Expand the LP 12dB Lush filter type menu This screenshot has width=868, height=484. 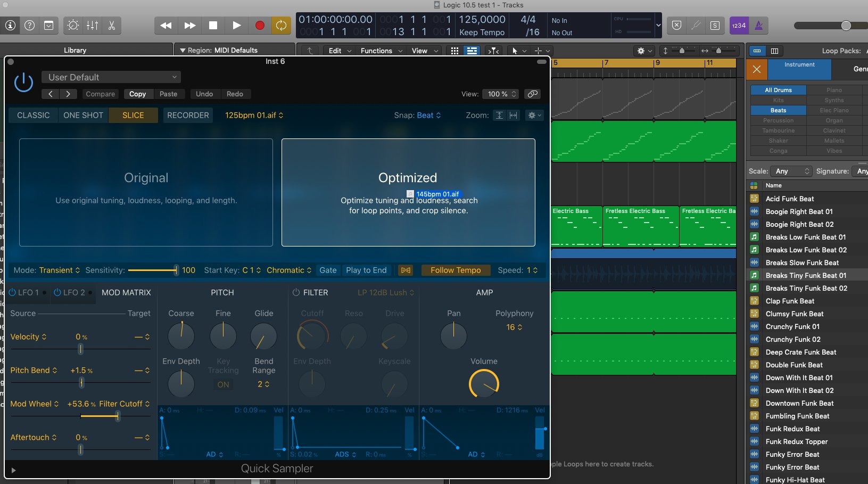(385, 292)
